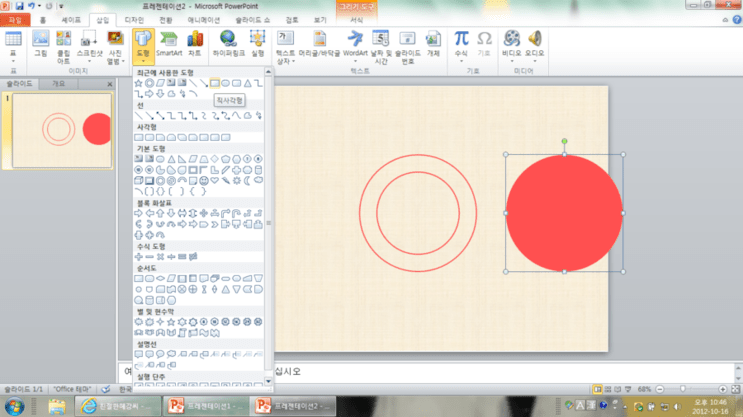743x417 pixels.
Task: Open the Design ribbon tab
Action: click(x=134, y=20)
